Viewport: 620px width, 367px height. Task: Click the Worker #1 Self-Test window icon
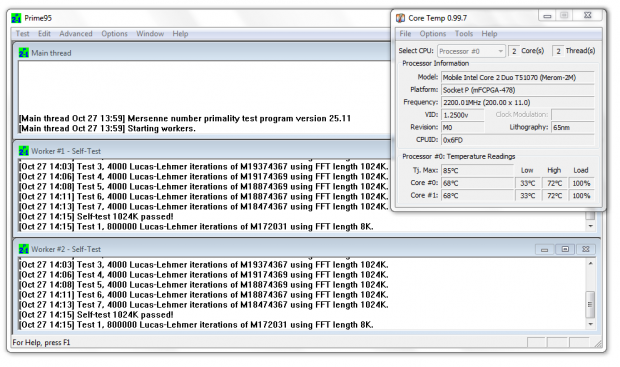click(x=24, y=151)
